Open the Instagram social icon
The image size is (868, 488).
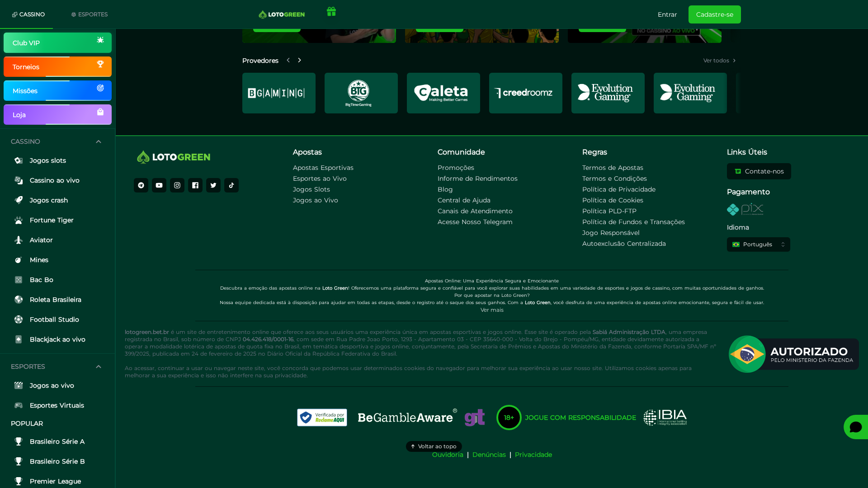(x=177, y=185)
